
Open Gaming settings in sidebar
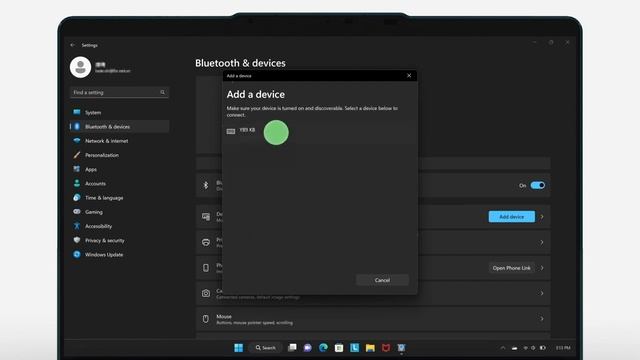click(119, 212)
